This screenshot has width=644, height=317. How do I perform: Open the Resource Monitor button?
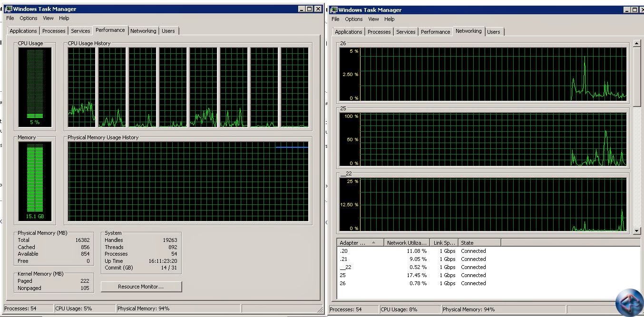(x=141, y=287)
